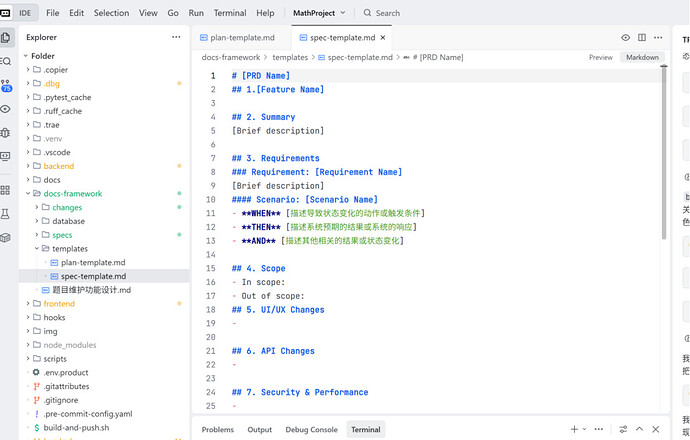This screenshot has height=440, width=690.
Task: Open .pre-commit-config.yaml file
Action: (x=88, y=414)
